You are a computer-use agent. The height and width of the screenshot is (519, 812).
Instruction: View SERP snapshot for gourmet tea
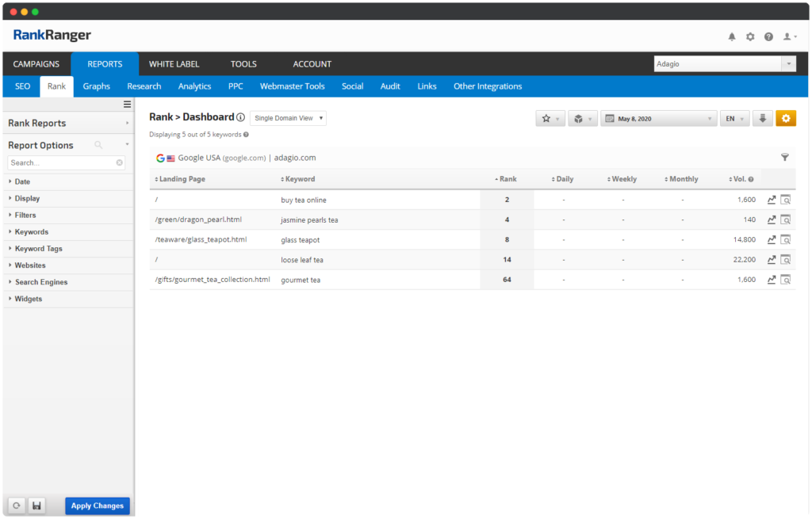point(786,280)
